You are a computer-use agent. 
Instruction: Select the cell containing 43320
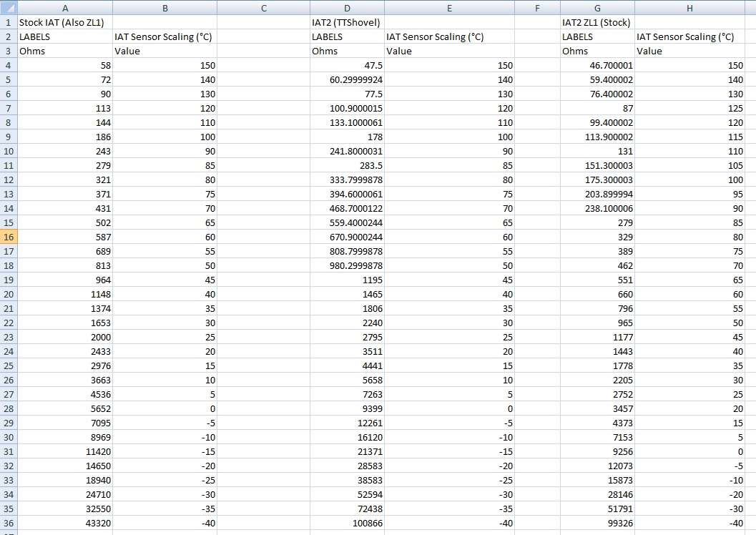click(x=65, y=523)
